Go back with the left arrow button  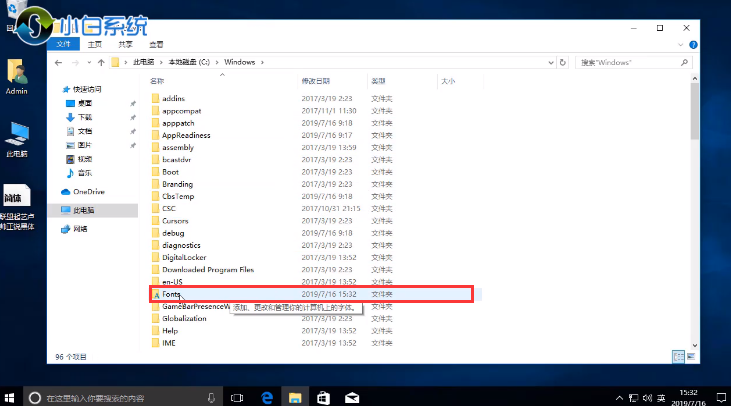click(x=58, y=62)
